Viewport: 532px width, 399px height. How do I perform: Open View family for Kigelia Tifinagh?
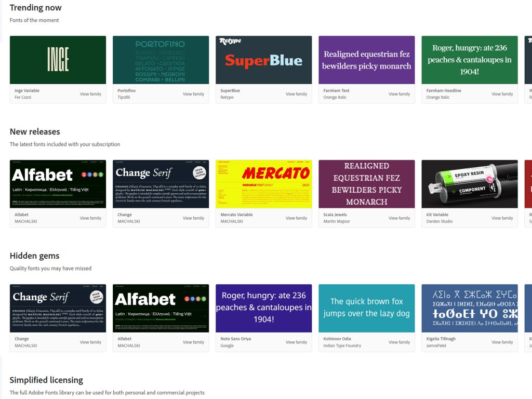click(x=501, y=342)
